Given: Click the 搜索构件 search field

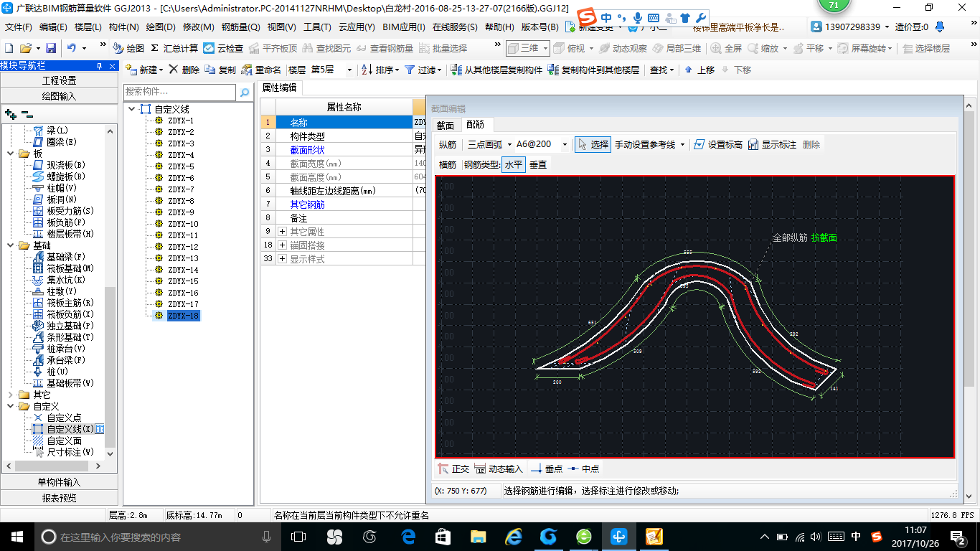Looking at the screenshot, I should [179, 92].
